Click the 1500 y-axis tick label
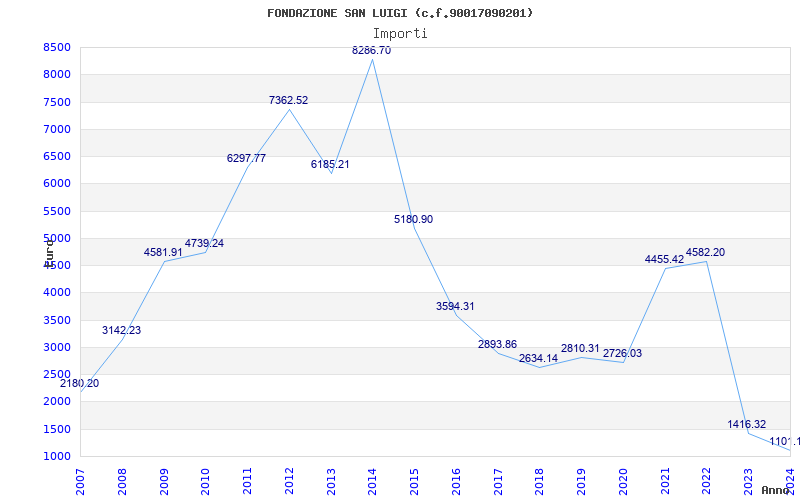This screenshot has width=800, height=500. click(x=57, y=429)
